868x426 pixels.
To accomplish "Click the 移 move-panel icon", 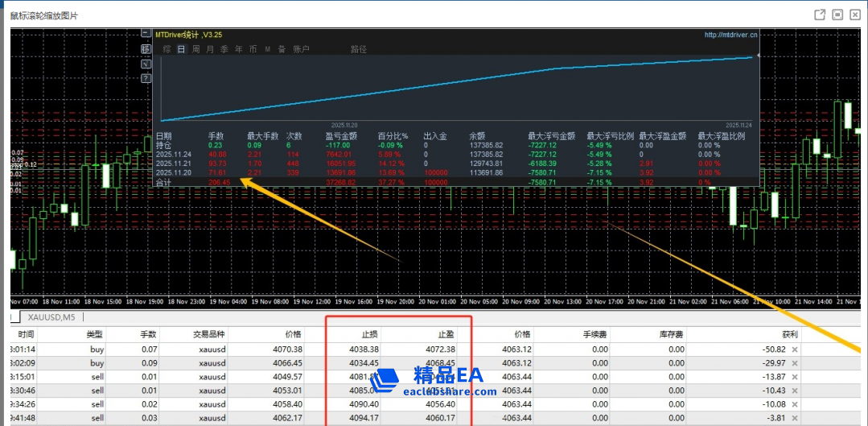I will pos(146,49).
